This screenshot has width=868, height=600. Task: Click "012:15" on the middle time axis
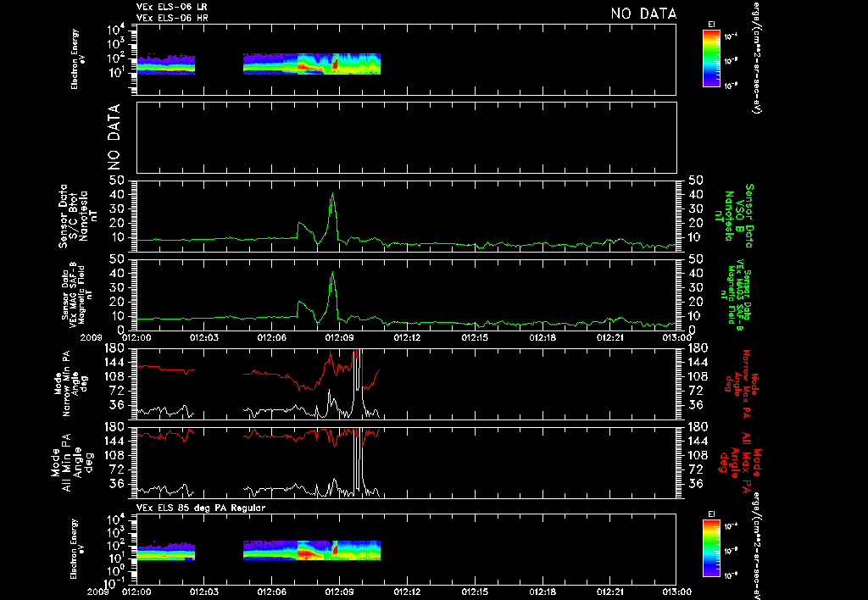[475, 337]
